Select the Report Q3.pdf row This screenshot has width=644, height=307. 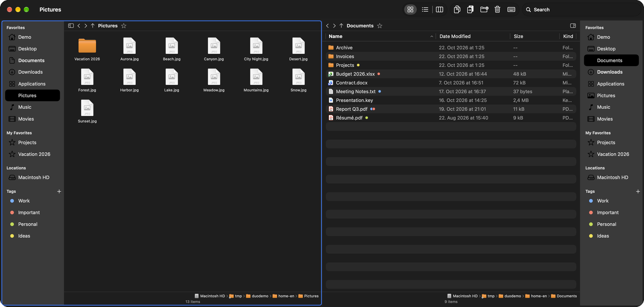[451, 109]
